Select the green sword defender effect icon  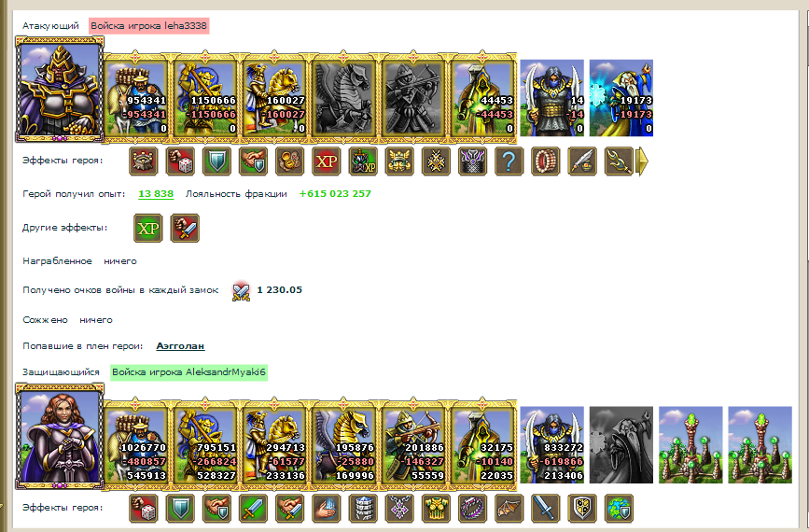click(253, 509)
